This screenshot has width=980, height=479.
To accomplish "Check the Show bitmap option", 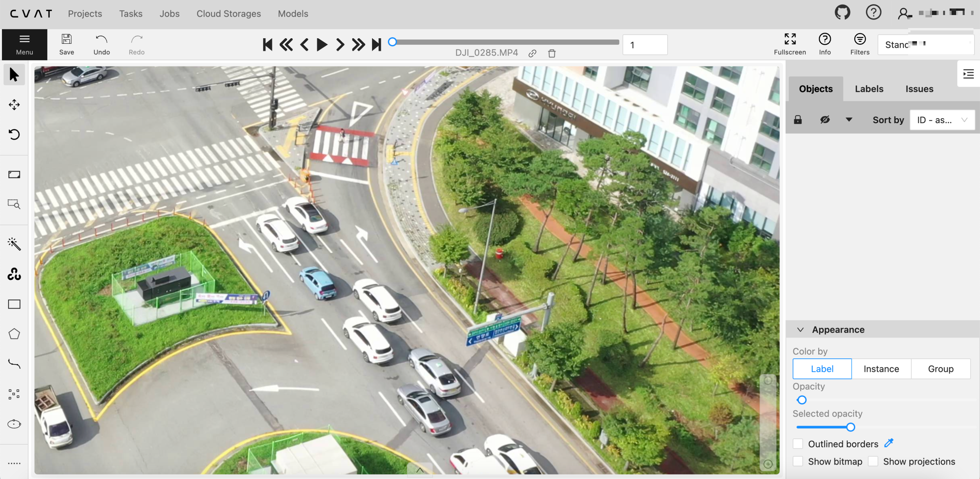I will coord(798,461).
